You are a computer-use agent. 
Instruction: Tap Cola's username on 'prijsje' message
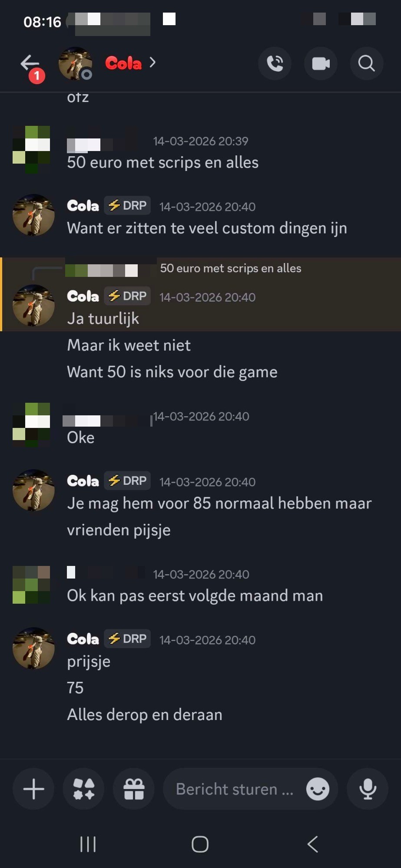click(83, 639)
